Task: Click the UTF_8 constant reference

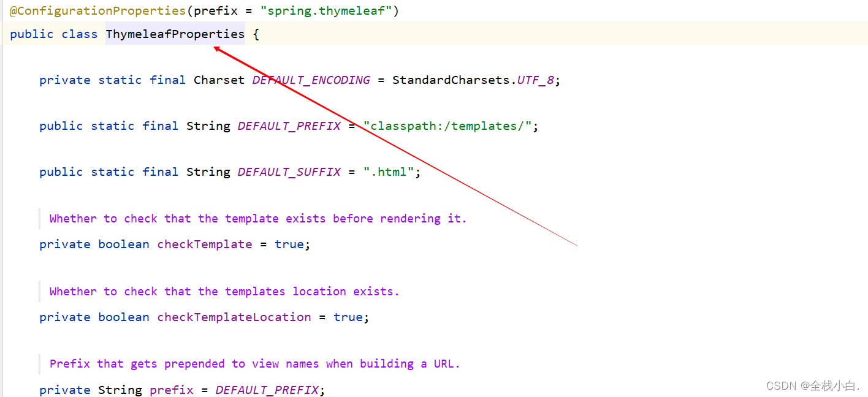Action: click(536, 80)
